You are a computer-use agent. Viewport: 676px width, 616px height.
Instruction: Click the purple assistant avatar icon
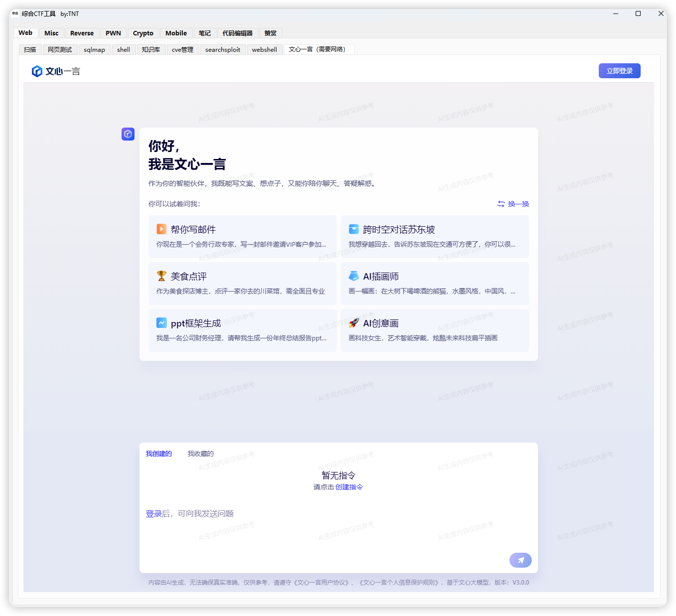128,134
